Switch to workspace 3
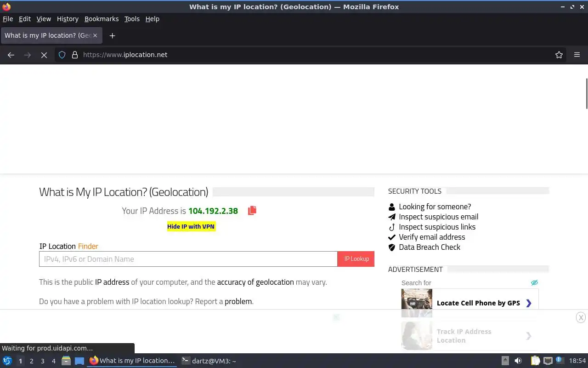Screen dimensions: 588x368 coord(43,361)
